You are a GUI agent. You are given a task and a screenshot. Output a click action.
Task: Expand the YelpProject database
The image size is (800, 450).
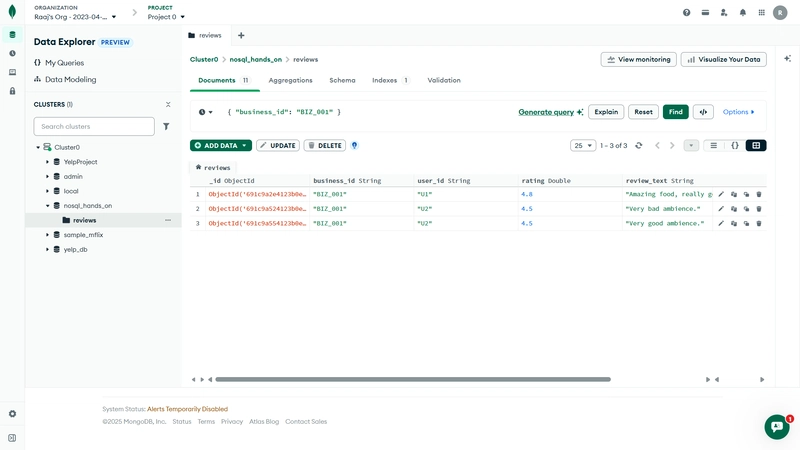47,162
